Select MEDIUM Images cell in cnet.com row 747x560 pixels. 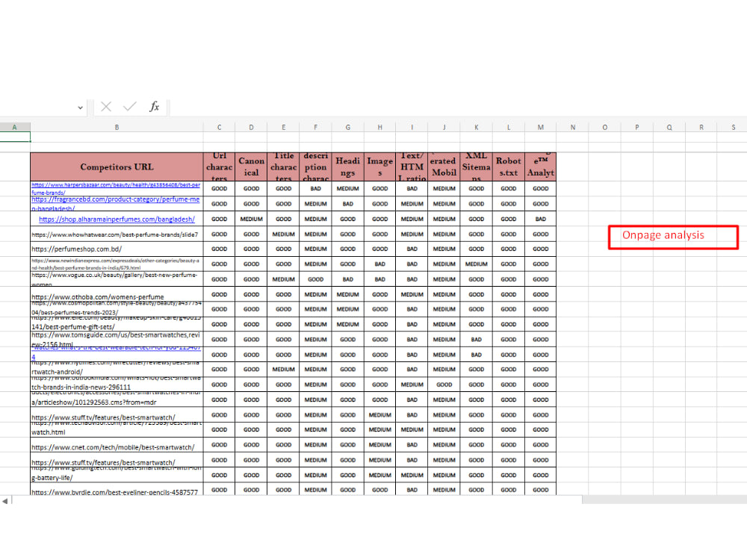379,445
